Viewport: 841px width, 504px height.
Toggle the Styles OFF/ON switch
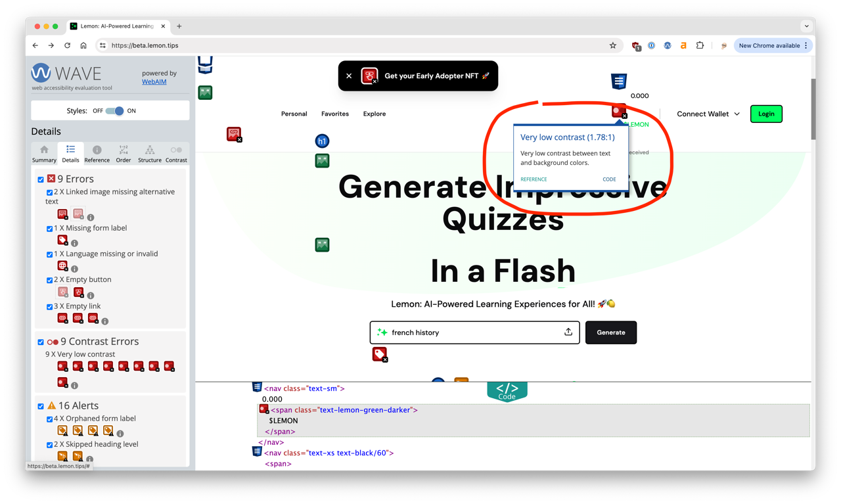114,111
